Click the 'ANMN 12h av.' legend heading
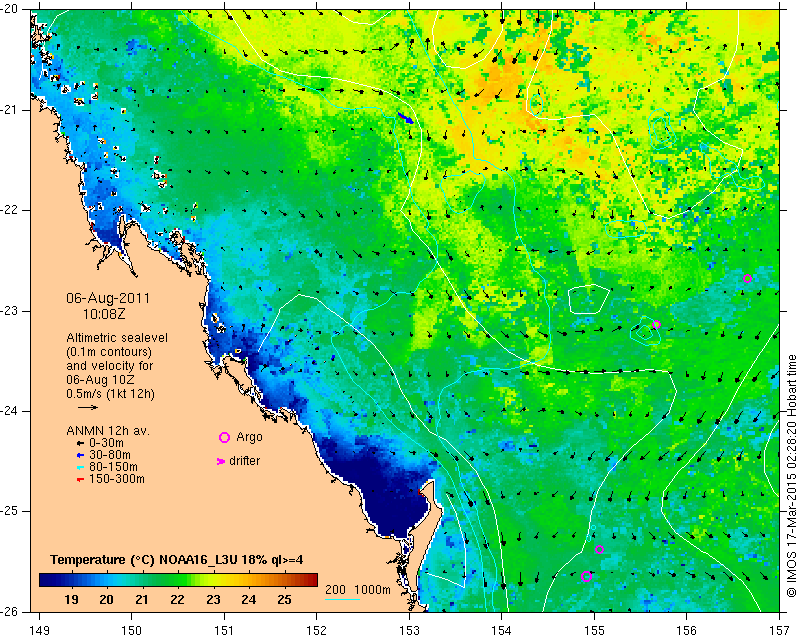The width and height of the screenshot is (800, 640). 107,431
